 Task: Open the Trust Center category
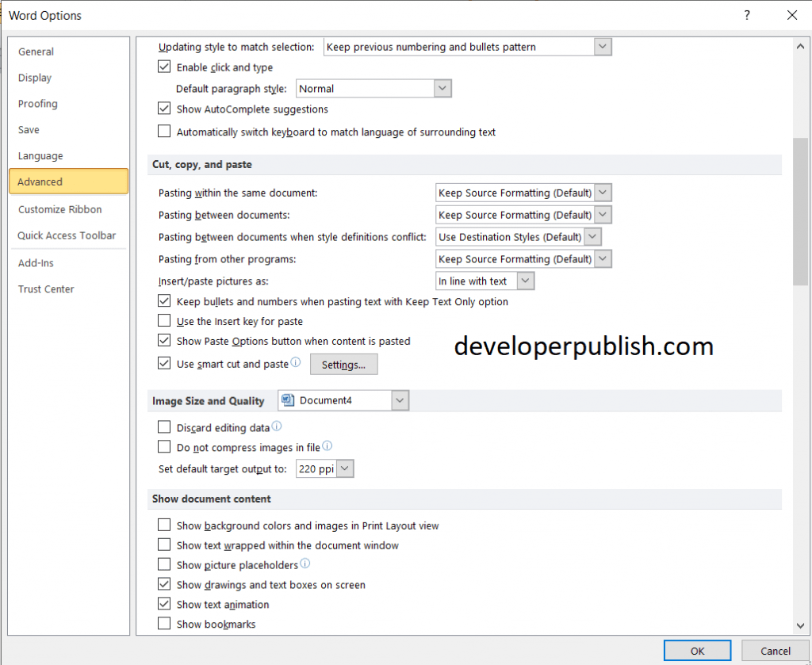click(46, 289)
